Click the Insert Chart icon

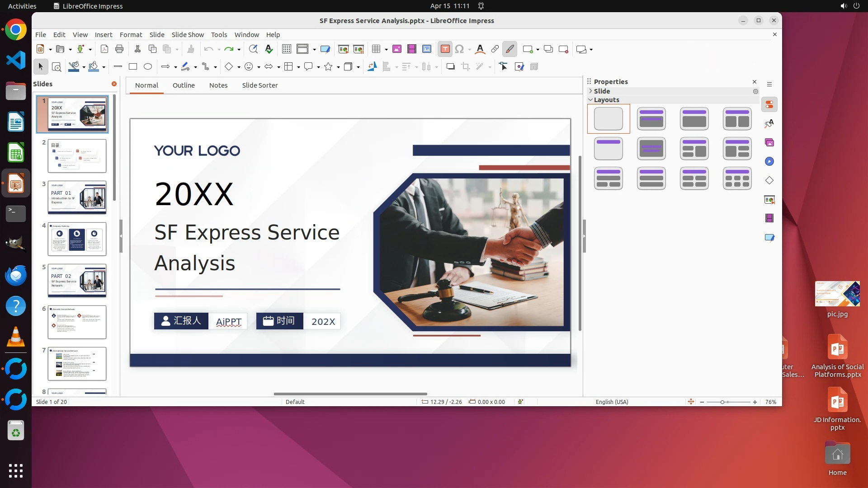click(x=427, y=49)
